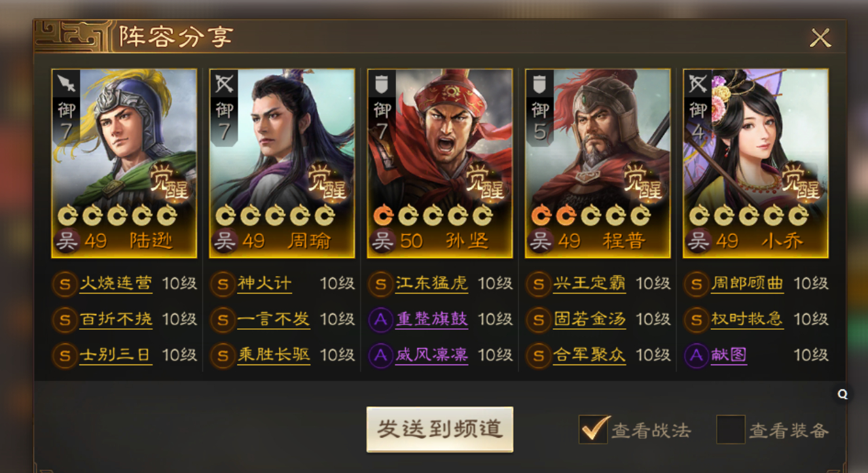The width and height of the screenshot is (868, 473).
Task: Open the 周郎顾曲 skill link
Action: pyautogui.click(x=747, y=284)
